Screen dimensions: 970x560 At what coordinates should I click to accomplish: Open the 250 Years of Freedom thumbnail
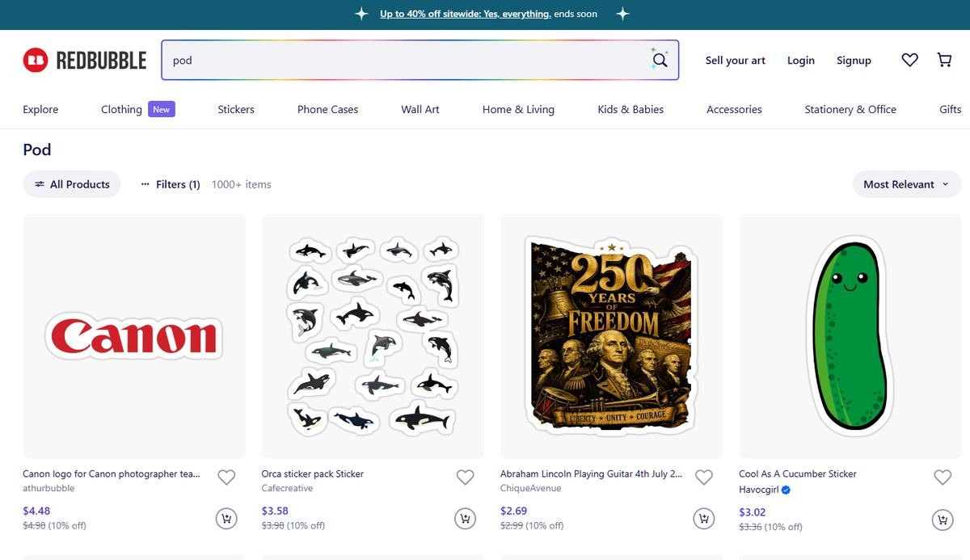[612, 336]
